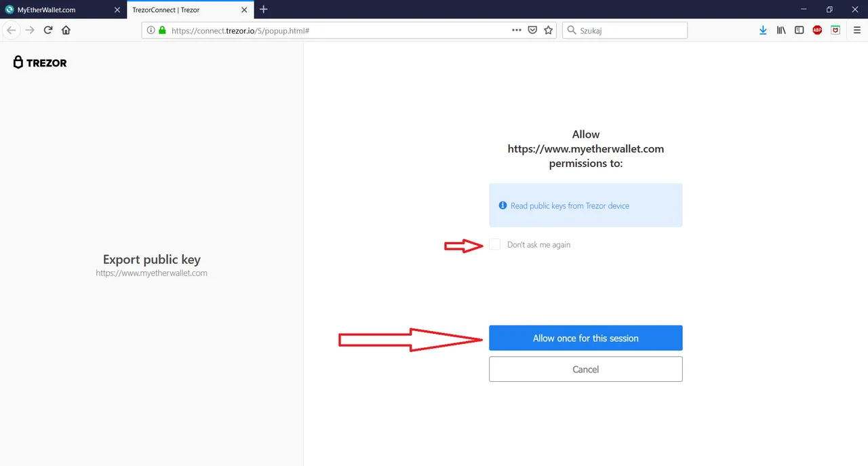Bookmark this page with the star
This screenshot has height=466, width=868.
549,31
